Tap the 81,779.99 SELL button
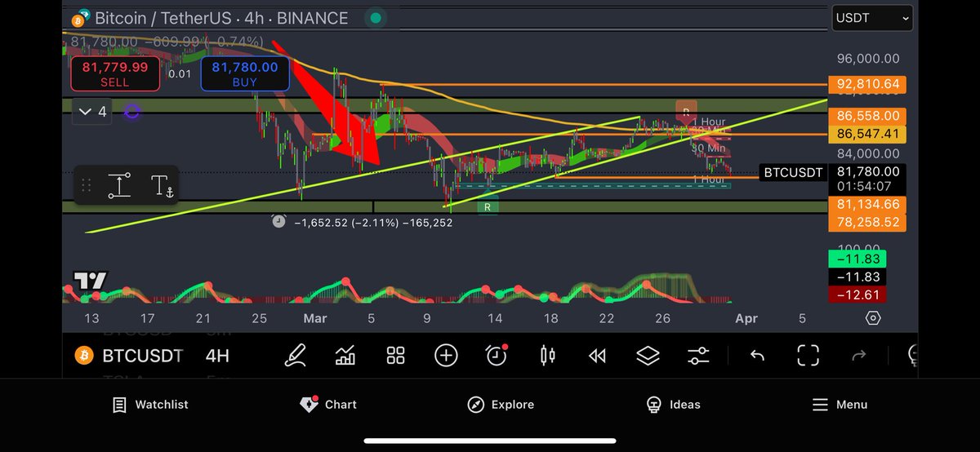The width and height of the screenshot is (980, 452). pyautogui.click(x=114, y=74)
